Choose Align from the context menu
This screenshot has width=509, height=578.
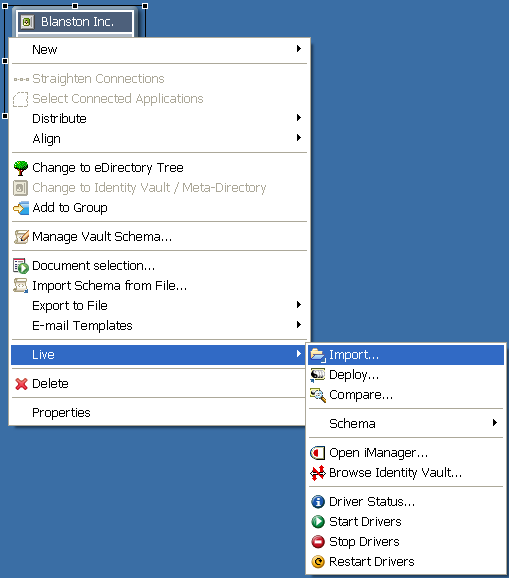click(x=159, y=139)
